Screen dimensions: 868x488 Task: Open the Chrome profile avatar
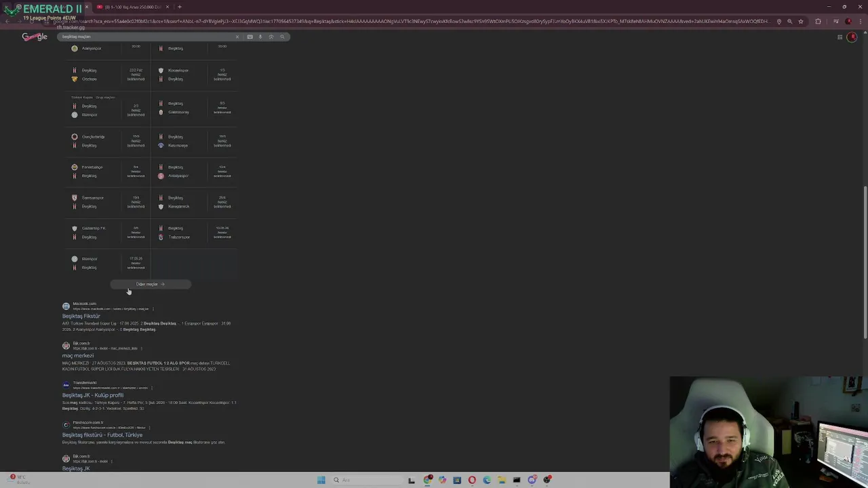point(848,21)
